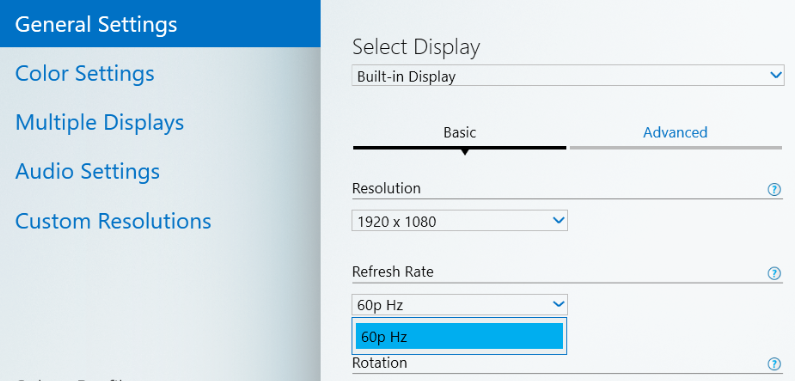
Task: Click the 1920 x 1080 resolution box
Action: [459, 221]
